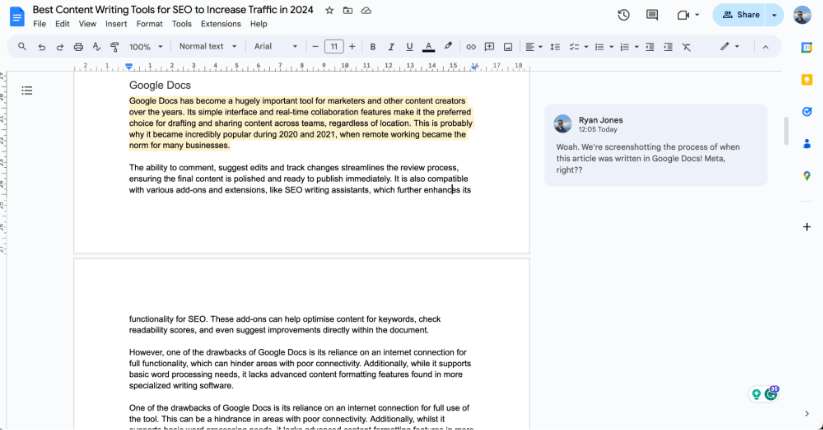This screenshot has width=823, height=430.
Task: Hide the menus with up chevron
Action: (765, 47)
